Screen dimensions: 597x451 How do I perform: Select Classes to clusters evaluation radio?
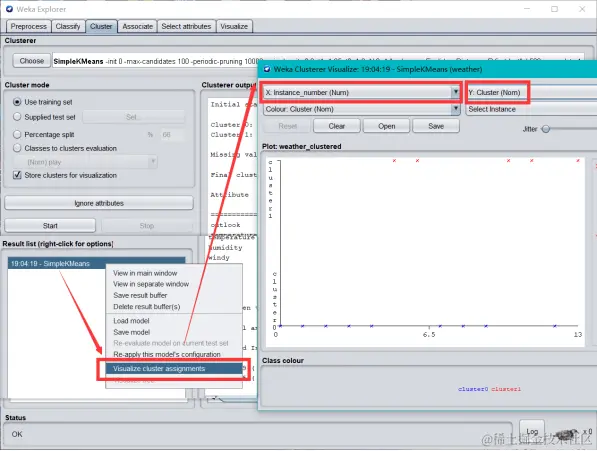click(x=17, y=148)
